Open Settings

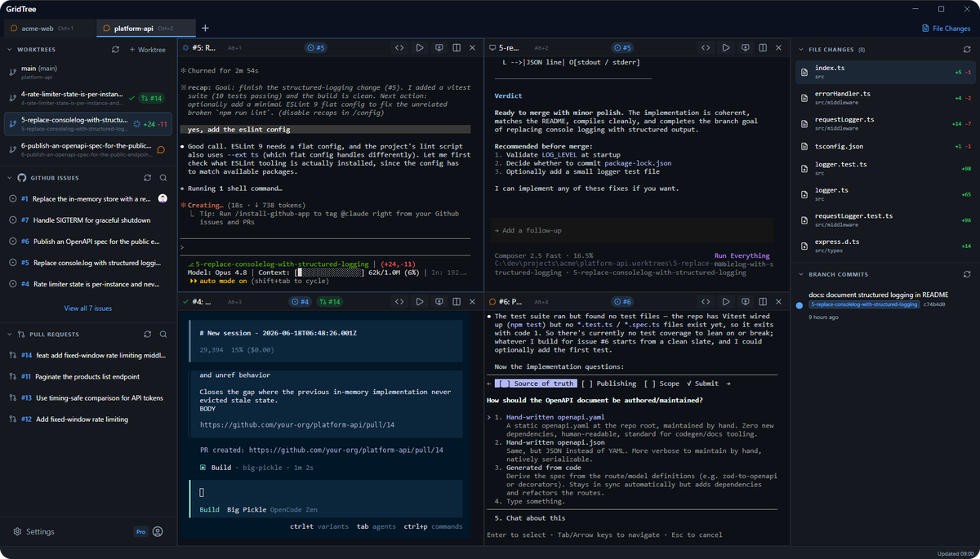pos(33,531)
